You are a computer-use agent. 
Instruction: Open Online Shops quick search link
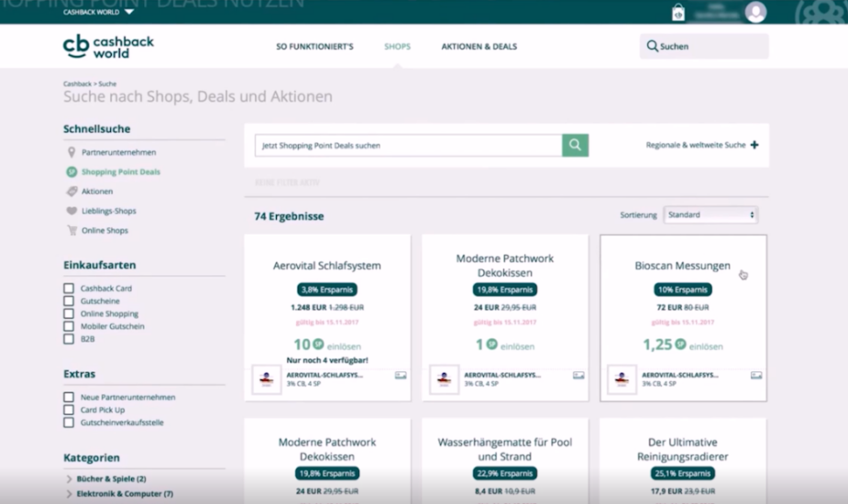pos(105,230)
